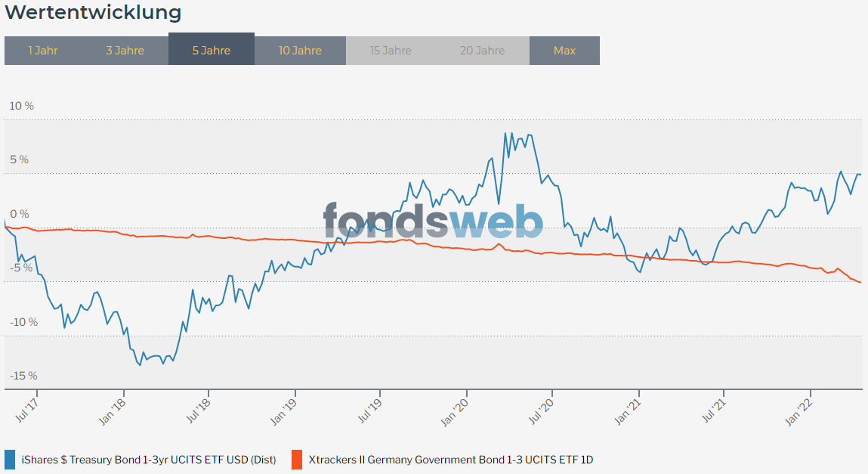Open the 10 Jahre performance view
The width and height of the screenshot is (868, 474).
(x=300, y=51)
